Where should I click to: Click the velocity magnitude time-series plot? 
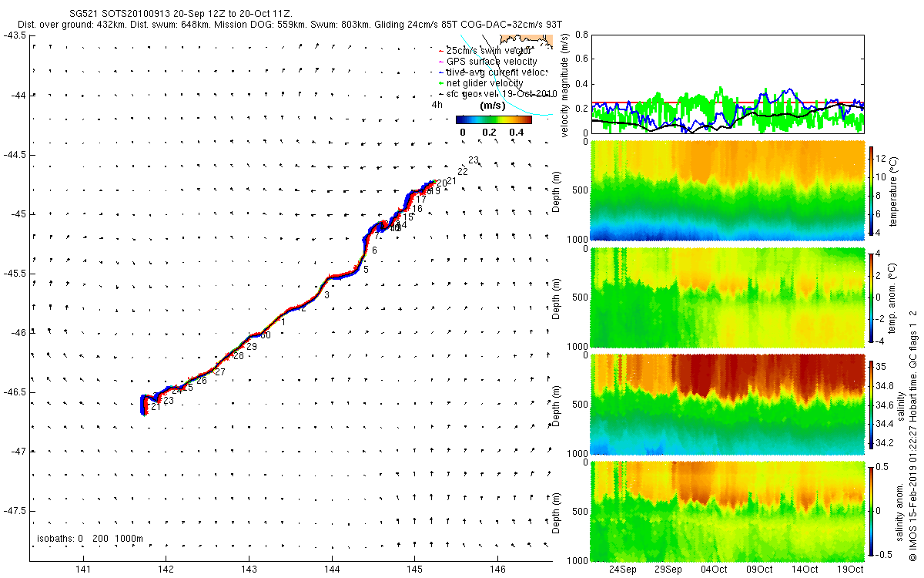pos(728,83)
